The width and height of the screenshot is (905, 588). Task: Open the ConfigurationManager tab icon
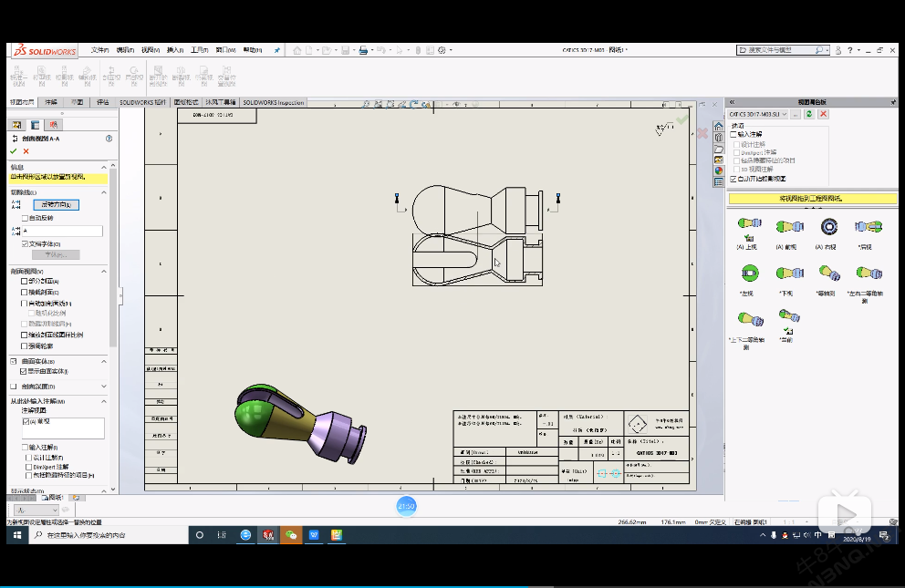[54, 125]
